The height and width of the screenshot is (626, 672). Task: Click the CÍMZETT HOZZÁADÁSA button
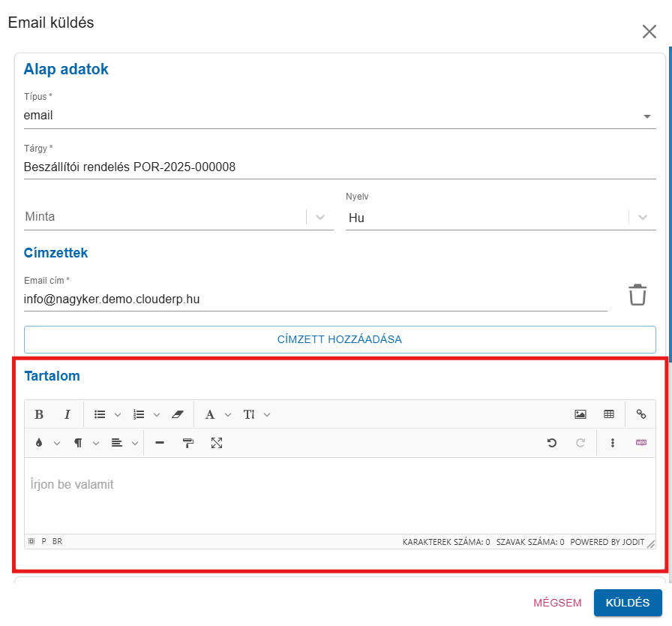pyautogui.click(x=340, y=339)
